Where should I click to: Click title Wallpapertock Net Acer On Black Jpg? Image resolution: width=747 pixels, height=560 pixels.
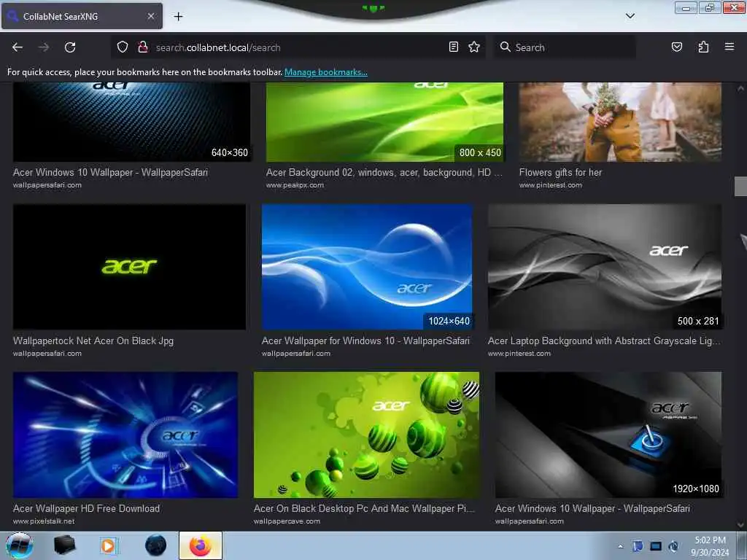point(93,341)
